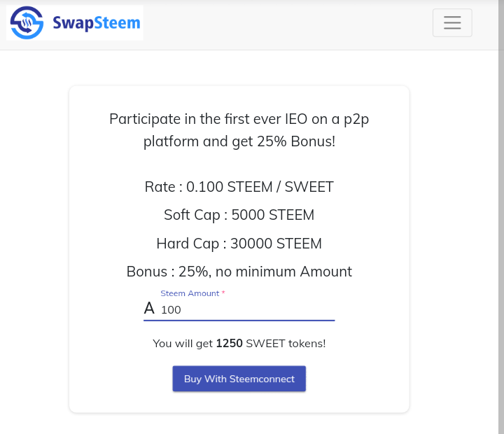
Task: Click the empty navbar area between logo and menu
Action: [287, 24]
